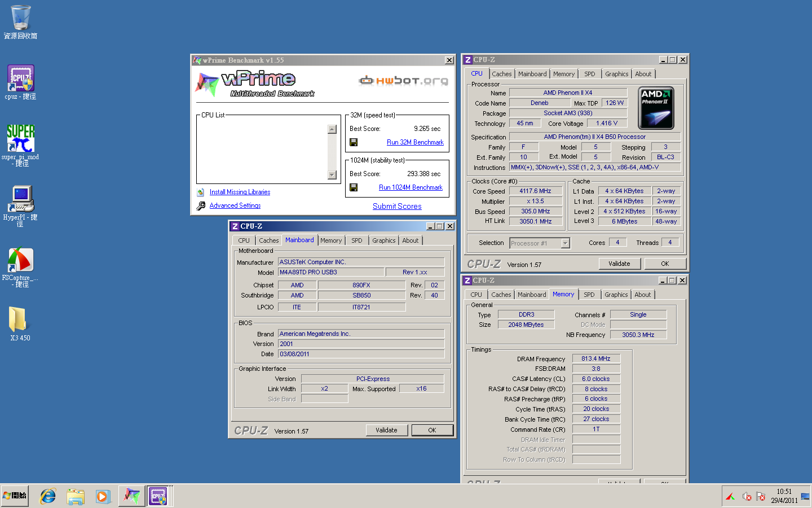Image resolution: width=812 pixels, height=508 pixels.
Task: Run the 1024M Benchmark link
Action: (x=411, y=187)
